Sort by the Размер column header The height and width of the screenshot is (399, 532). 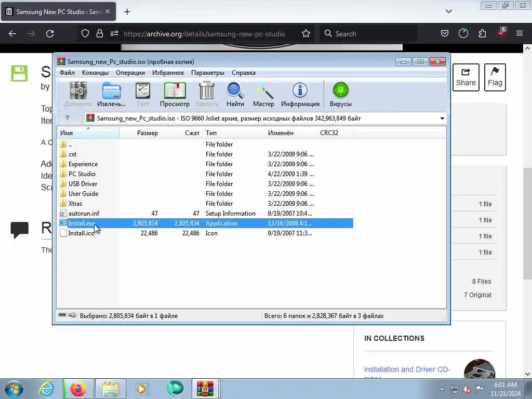tap(140, 133)
